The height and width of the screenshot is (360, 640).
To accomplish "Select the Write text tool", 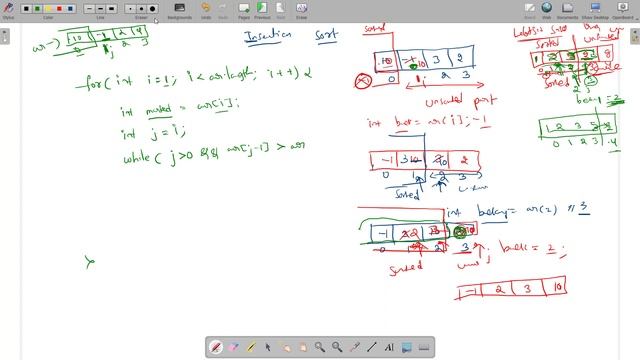I will click(389, 347).
